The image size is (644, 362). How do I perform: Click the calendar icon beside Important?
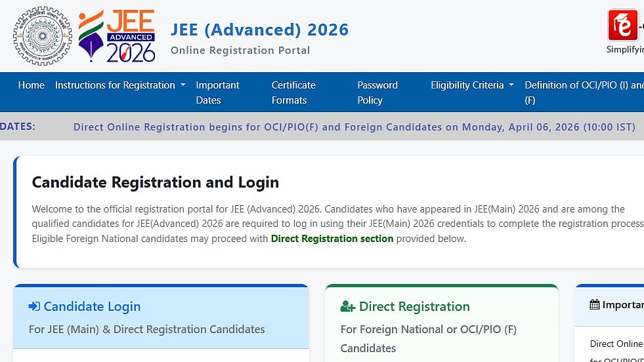pyautogui.click(x=595, y=304)
